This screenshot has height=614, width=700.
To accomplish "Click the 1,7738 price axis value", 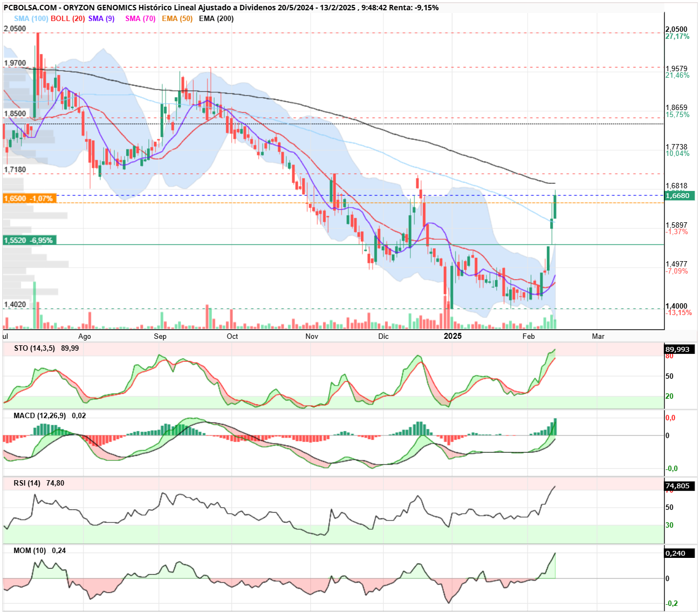I will (x=677, y=147).
